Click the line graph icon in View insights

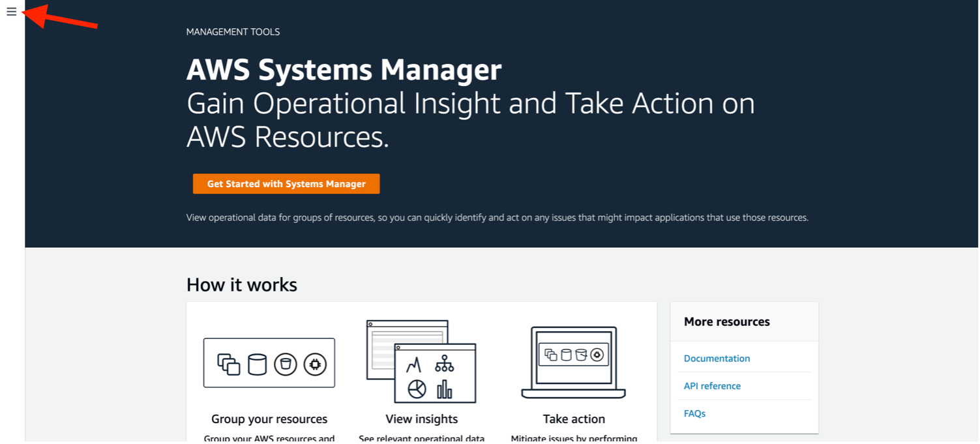[415, 364]
